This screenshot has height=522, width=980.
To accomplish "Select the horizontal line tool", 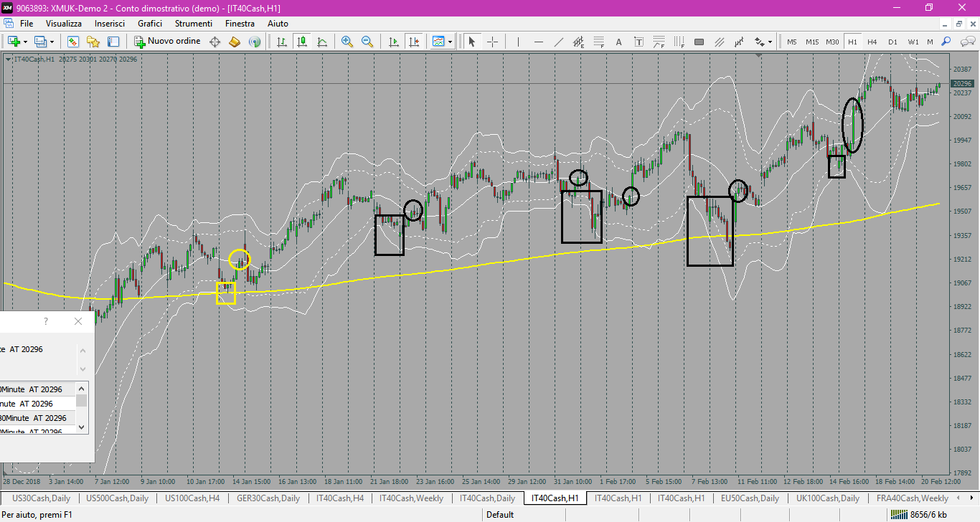I will (x=538, y=42).
